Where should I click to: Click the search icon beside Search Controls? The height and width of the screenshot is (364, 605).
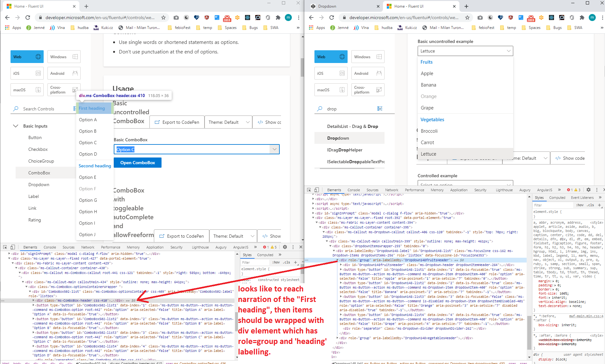click(15, 109)
